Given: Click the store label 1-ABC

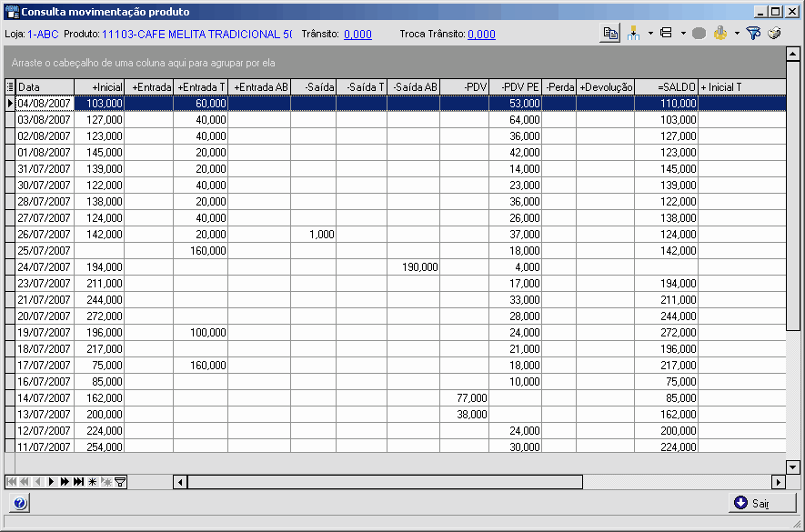Looking at the screenshot, I should point(43,35).
